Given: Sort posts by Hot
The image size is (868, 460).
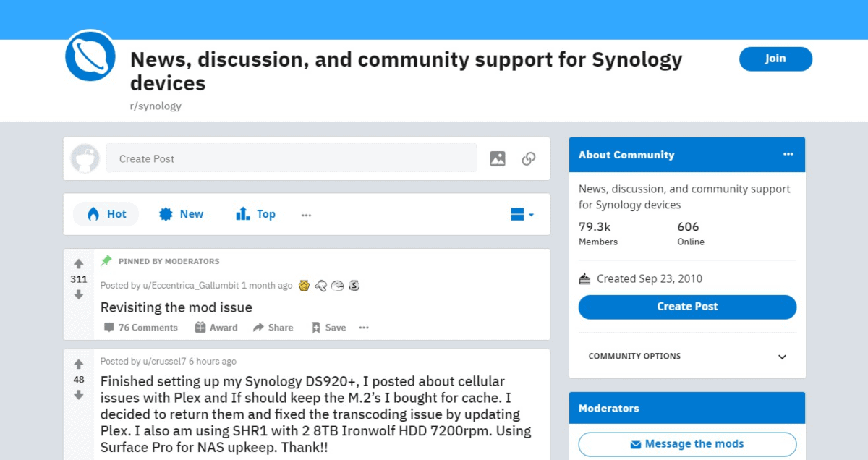Looking at the screenshot, I should coord(106,214).
